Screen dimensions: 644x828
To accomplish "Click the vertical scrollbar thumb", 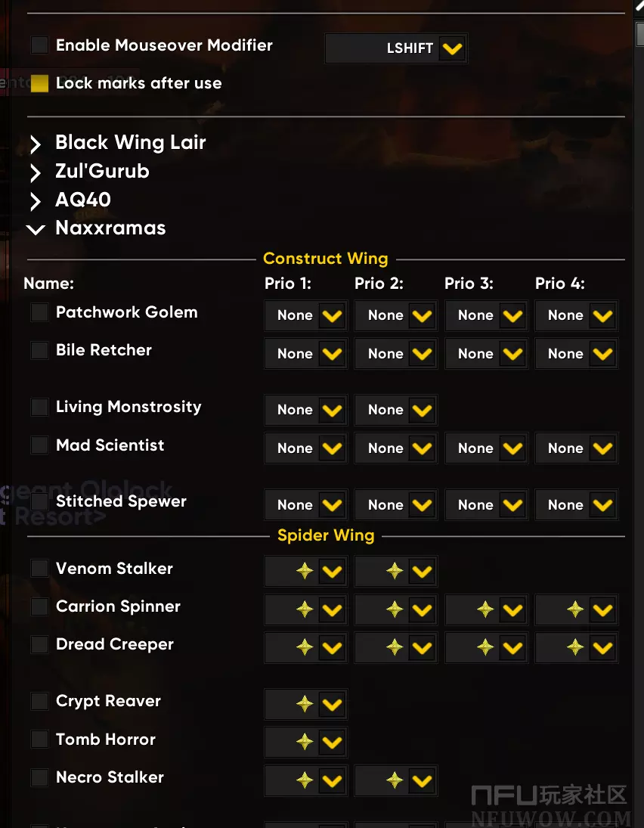I will 639,34.
